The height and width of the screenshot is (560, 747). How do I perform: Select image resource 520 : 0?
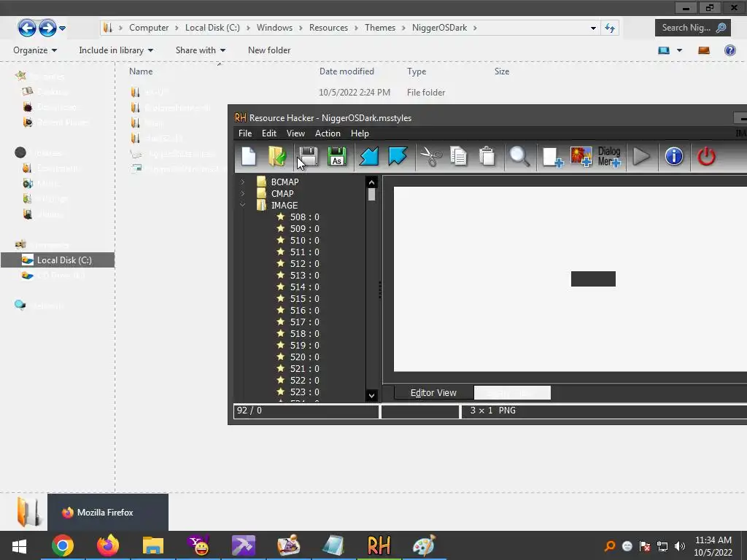pos(304,357)
